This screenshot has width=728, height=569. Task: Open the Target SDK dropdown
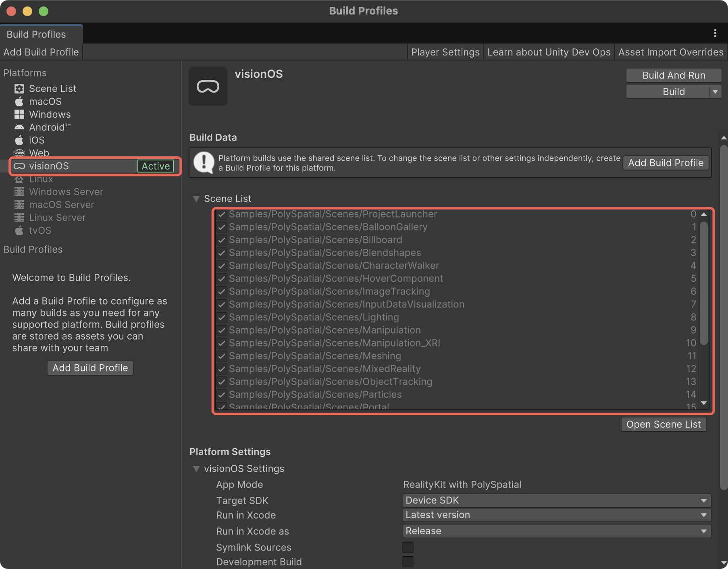557,500
